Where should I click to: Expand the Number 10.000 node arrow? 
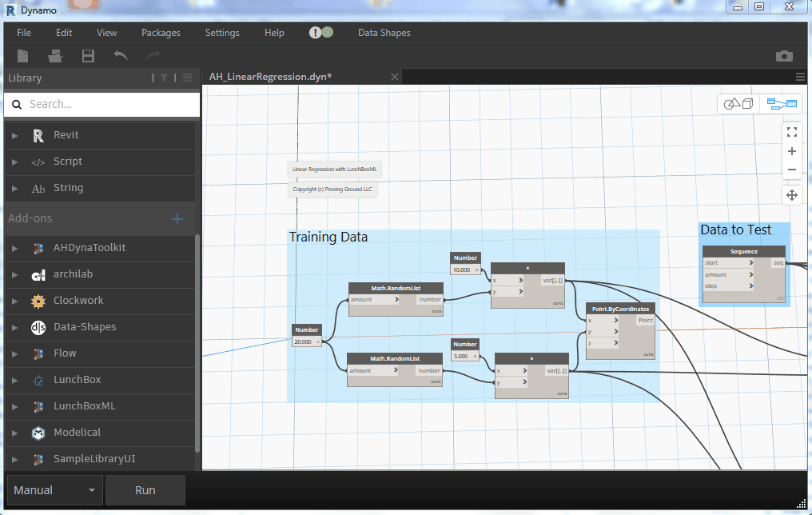pyautogui.click(x=477, y=270)
